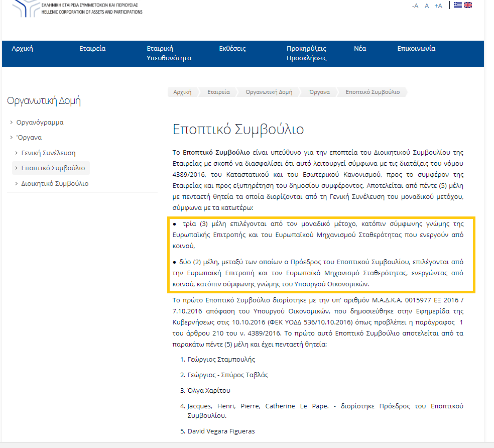Go to Εκθέσεις in navigation bar
Viewport: 494px width, 448px height.
tap(232, 49)
